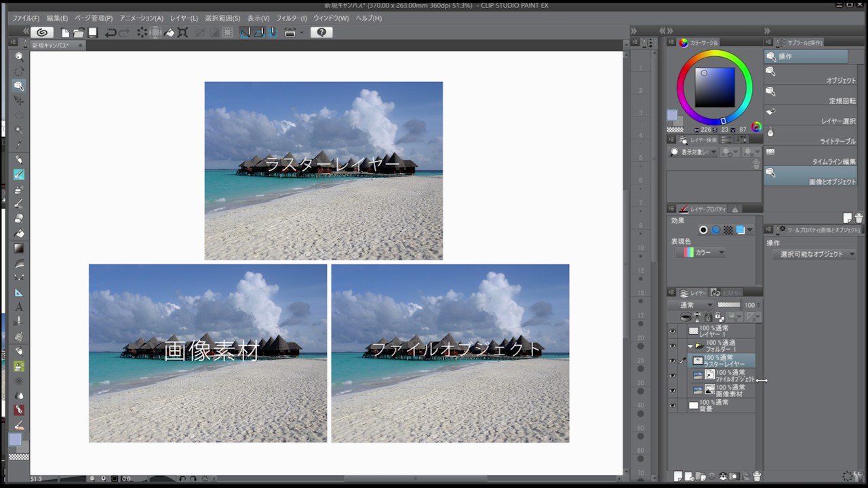
Task: Hide ファイルオブジェクト layer
Action: tap(673, 375)
